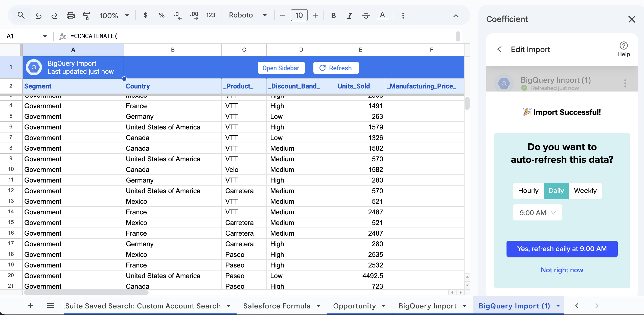Click the italic formatting icon
Image resolution: width=644 pixels, height=315 pixels.
coord(350,16)
